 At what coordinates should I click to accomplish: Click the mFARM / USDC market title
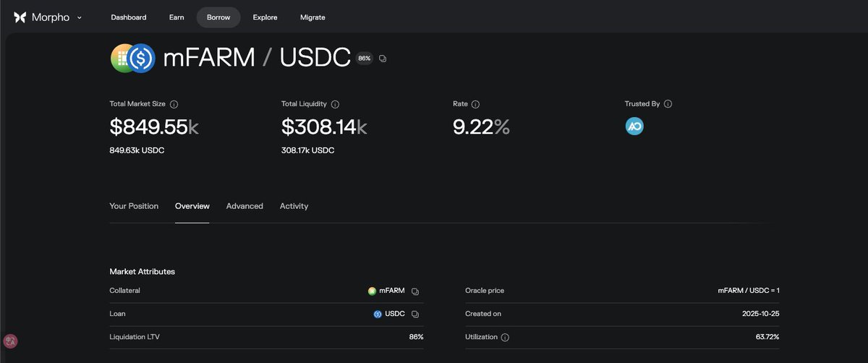pos(257,58)
